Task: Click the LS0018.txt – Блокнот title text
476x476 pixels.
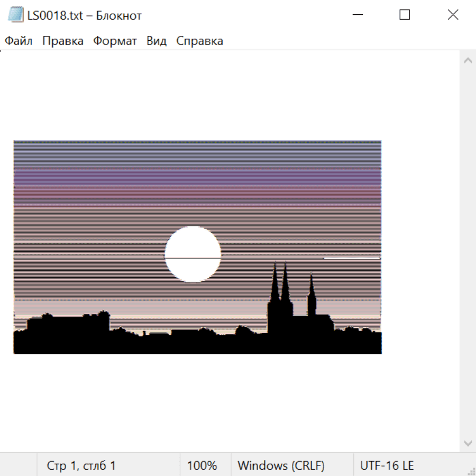Action: click(85, 15)
